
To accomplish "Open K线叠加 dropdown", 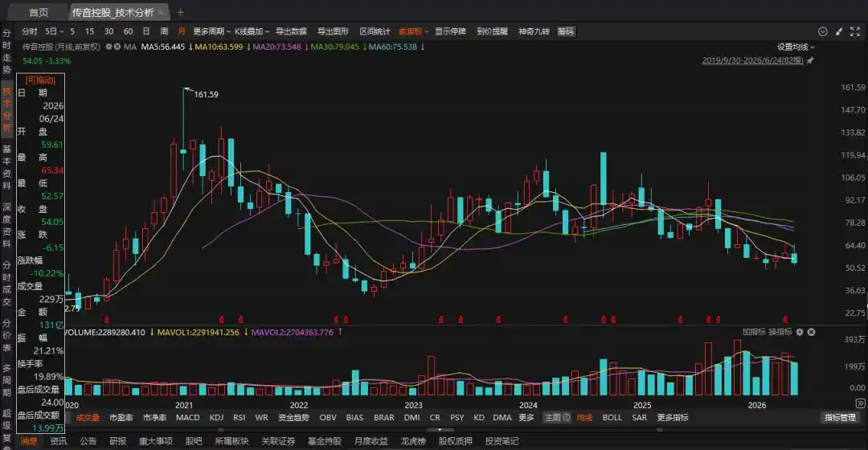I will click(x=252, y=31).
